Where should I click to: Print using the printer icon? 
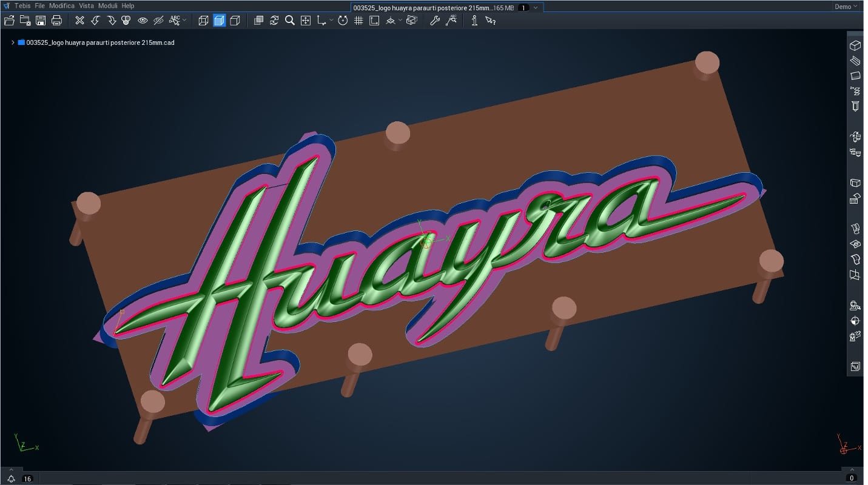point(56,21)
